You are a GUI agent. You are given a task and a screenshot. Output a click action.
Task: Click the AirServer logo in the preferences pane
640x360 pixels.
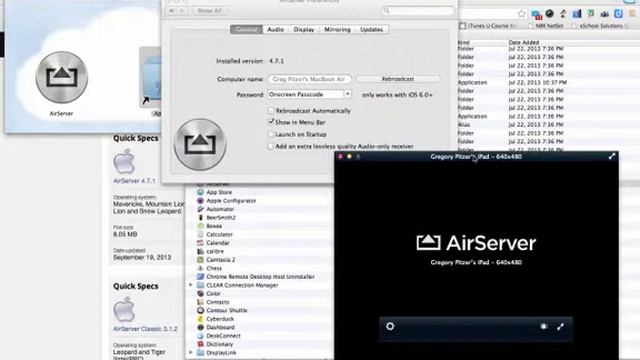pyautogui.click(x=200, y=144)
